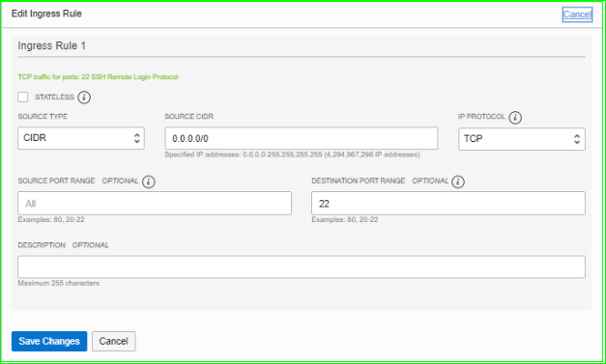This screenshot has height=364, width=606.
Task: Open the IP Protocol info icon
Action: (515, 118)
